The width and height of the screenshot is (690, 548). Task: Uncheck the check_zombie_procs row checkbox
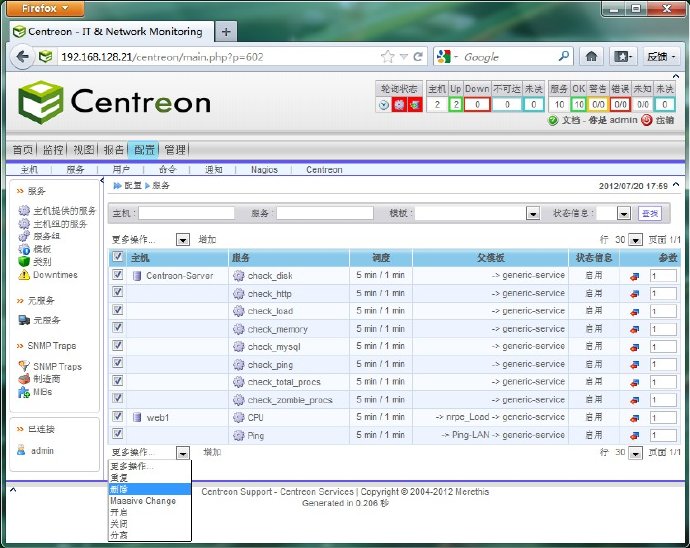point(117,398)
